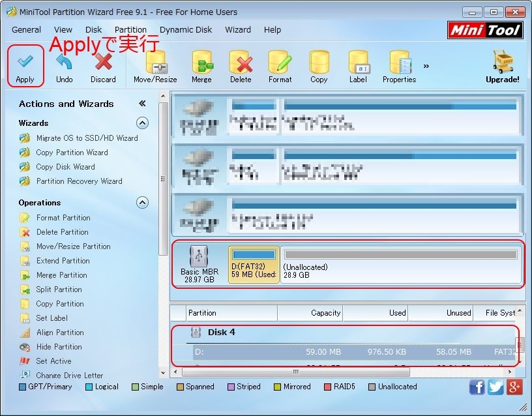Viewport: 532px width, 416px height.
Task: Click the Apply checkmark icon
Action: click(25, 61)
